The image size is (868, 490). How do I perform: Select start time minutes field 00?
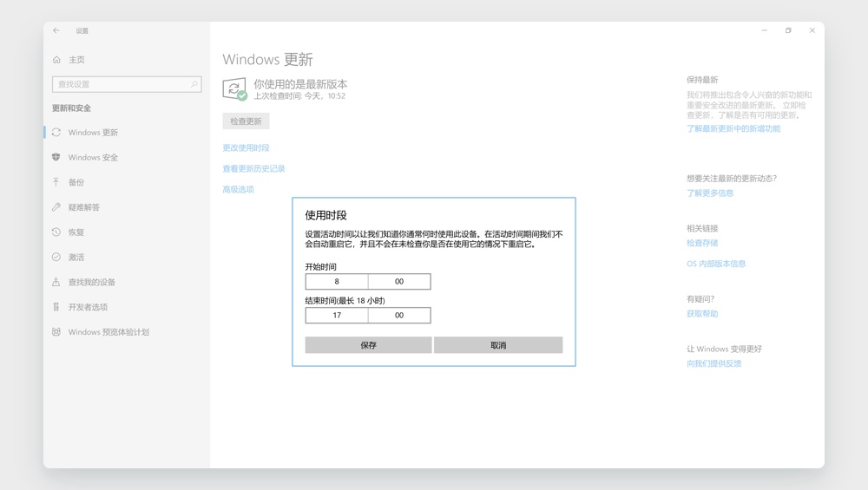pos(399,282)
